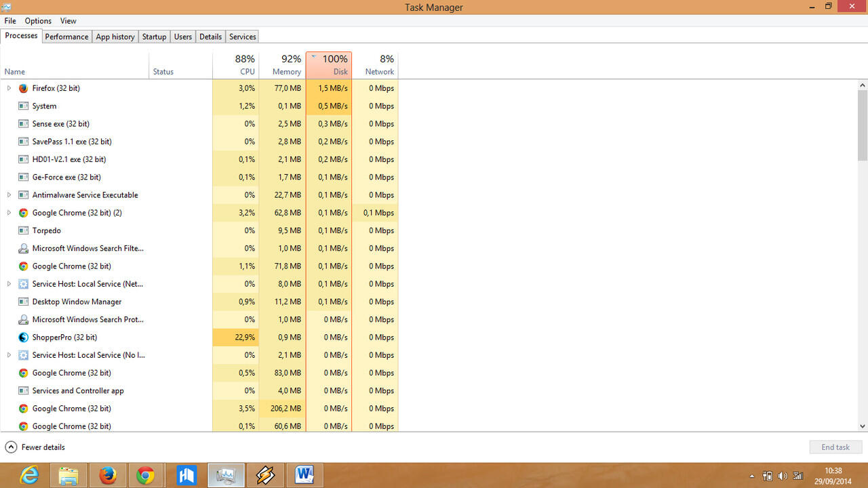This screenshot has height=488, width=868.
Task: Click the Task Manager taskbar icon
Action: (226, 475)
